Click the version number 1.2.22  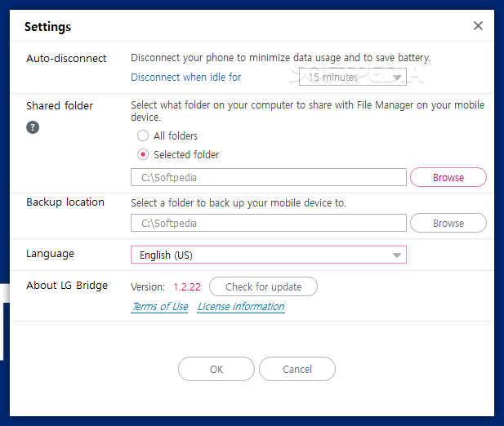pos(187,286)
